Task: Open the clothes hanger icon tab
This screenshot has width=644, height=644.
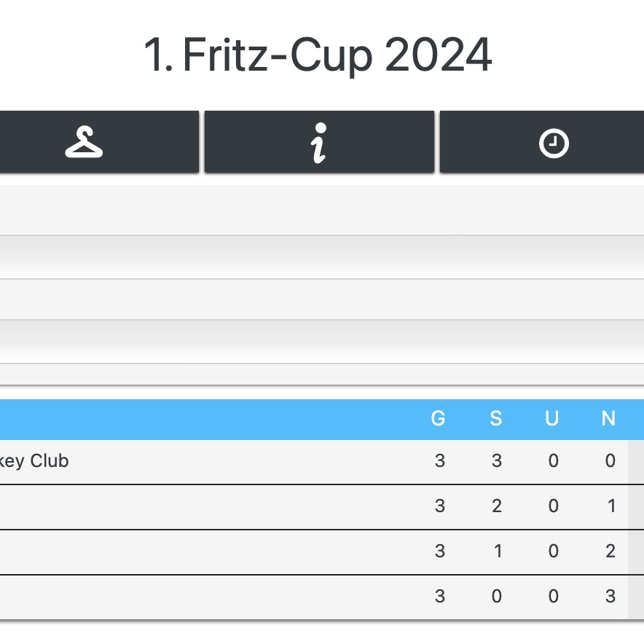Action: [x=85, y=142]
